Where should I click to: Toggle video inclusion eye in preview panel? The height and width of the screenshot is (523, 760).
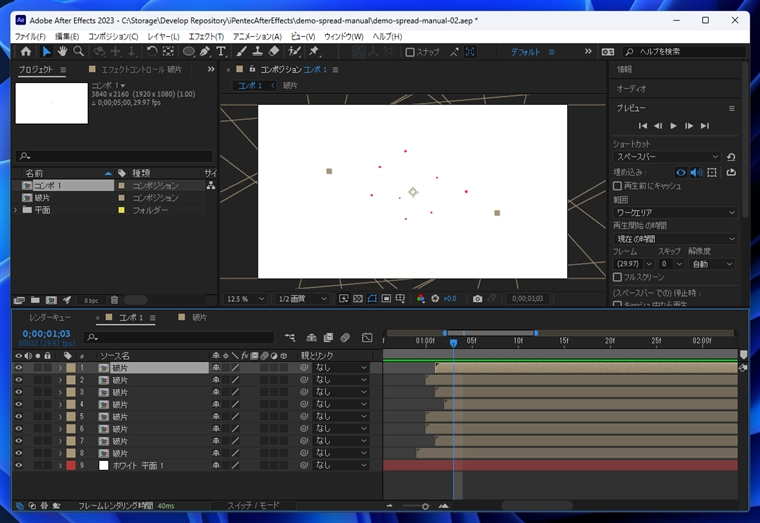(x=681, y=172)
